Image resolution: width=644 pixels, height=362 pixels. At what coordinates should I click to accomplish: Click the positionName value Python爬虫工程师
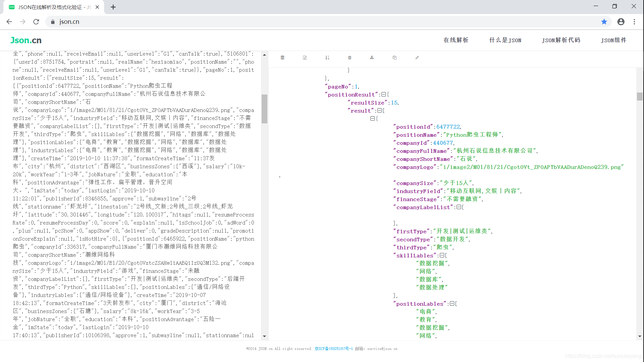[473, 135]
